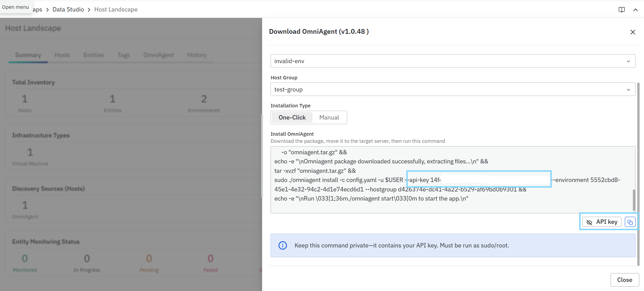Go to Data Studio breadcrumb

(68, 9)
